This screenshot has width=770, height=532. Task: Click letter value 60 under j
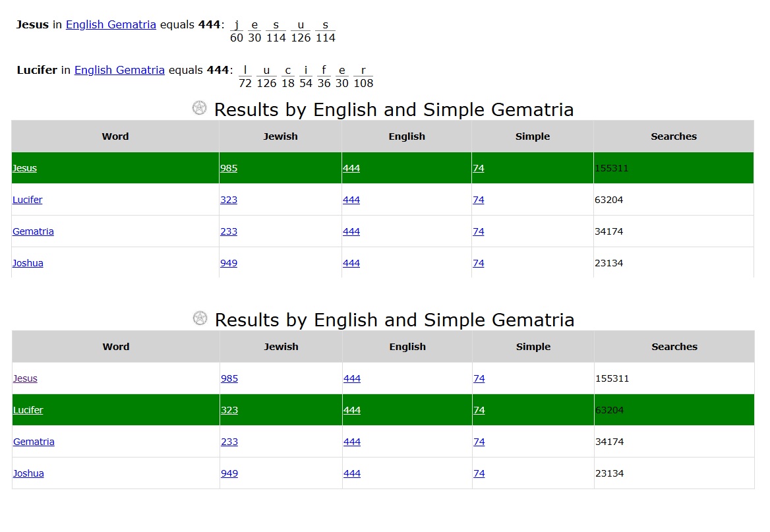click(x=237, y=38)
